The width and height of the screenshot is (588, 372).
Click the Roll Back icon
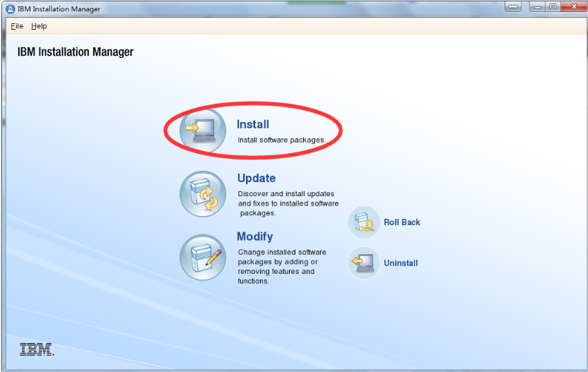[x=364, y=222]
